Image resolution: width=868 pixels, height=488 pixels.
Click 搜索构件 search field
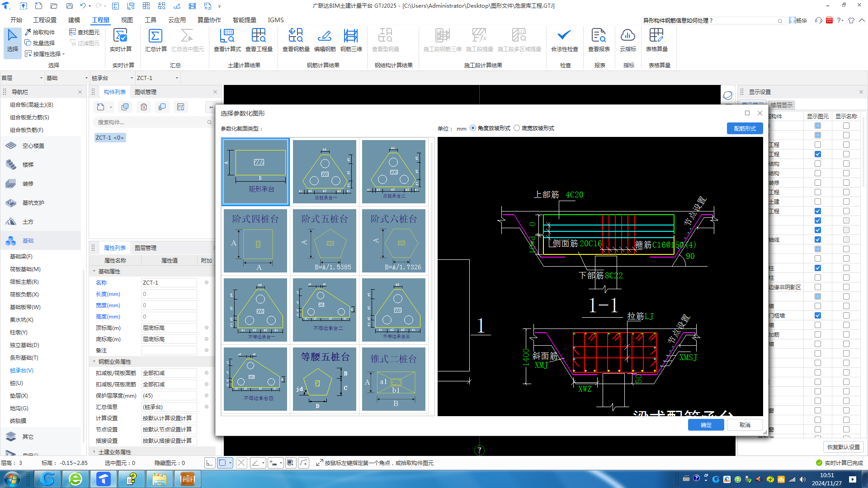point(153,122)
